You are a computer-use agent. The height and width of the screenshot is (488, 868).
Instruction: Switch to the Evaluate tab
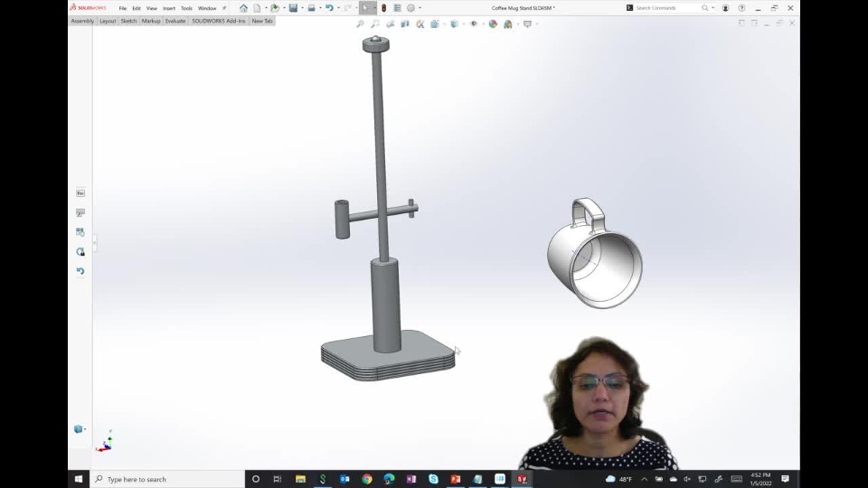[175, 21]
